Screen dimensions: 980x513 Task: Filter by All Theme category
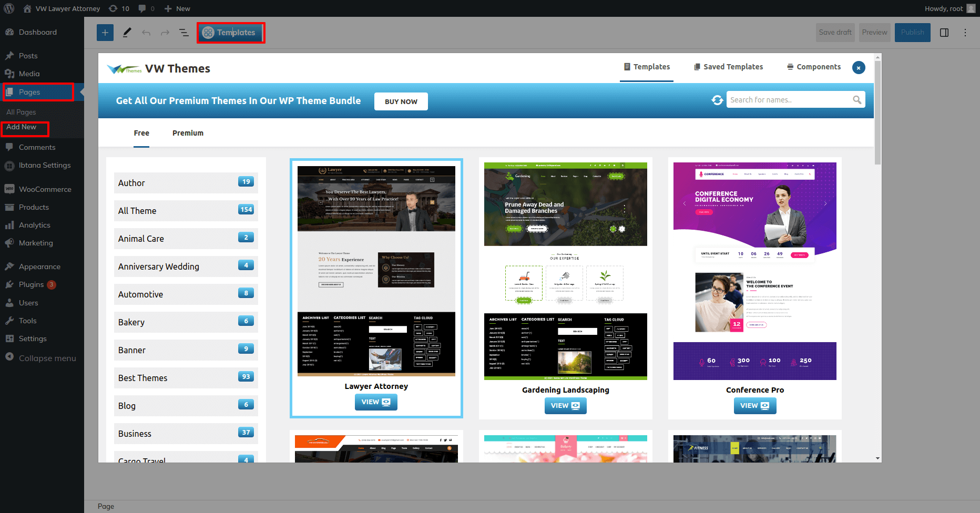pos(186,211)
